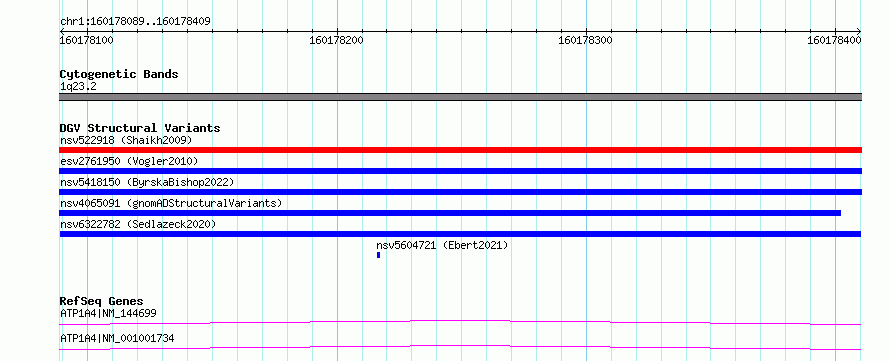Open the ATP1A4|NM_001001734 gene label
This screenshot has height=361, width=890.
point(117,339)
